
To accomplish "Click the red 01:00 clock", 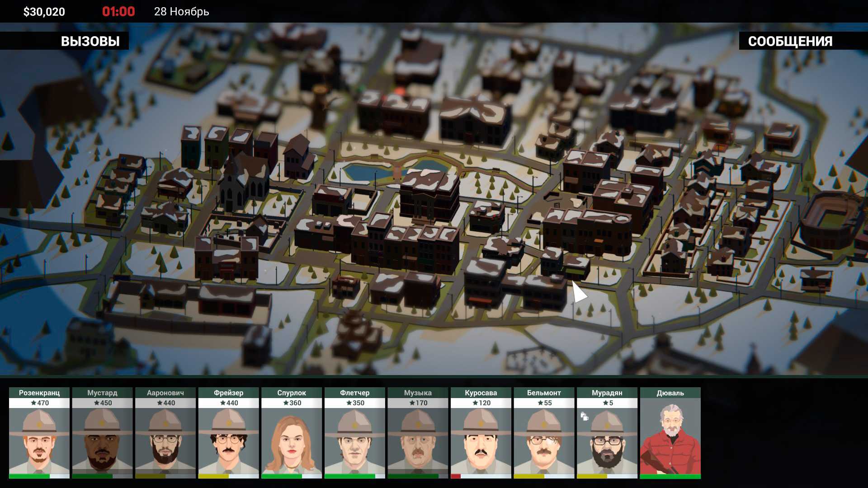I will [118, 12].
